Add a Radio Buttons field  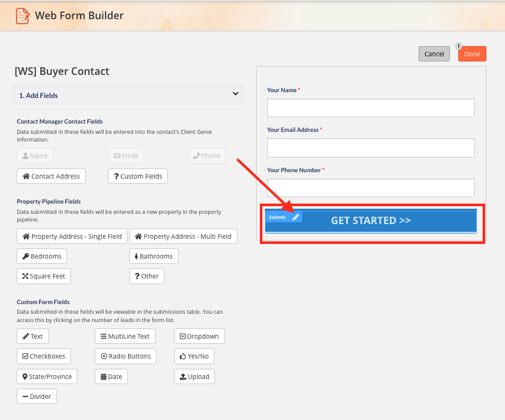tap(126, 356)
